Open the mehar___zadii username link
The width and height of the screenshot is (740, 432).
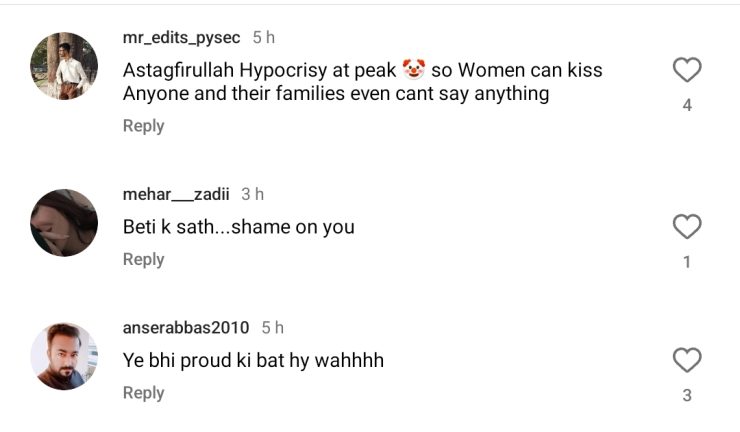176,194
